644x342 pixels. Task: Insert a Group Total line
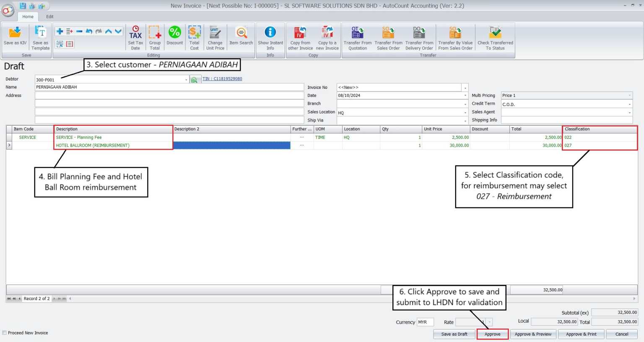click(155, 38)
